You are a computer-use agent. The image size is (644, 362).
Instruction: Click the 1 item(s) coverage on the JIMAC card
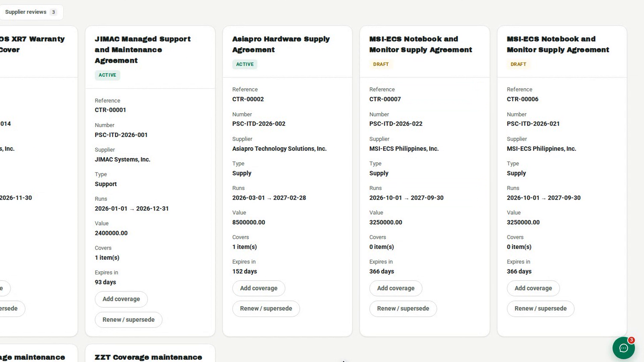pos(107,258)
